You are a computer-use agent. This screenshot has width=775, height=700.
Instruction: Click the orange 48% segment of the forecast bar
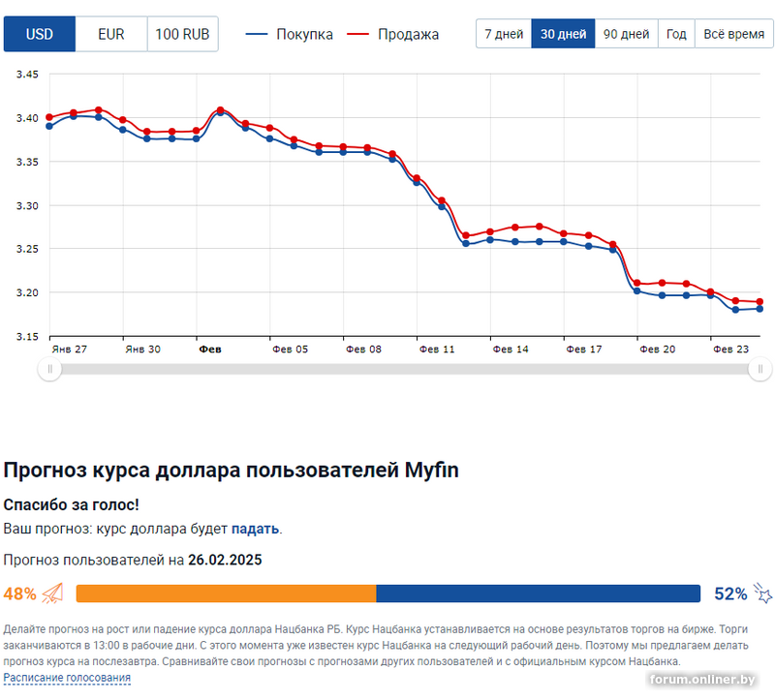227,593
